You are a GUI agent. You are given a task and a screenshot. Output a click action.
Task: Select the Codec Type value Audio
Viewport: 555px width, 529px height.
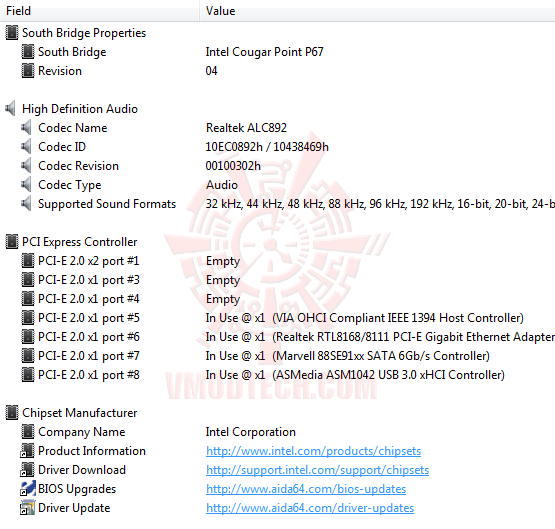pos(222,185)
